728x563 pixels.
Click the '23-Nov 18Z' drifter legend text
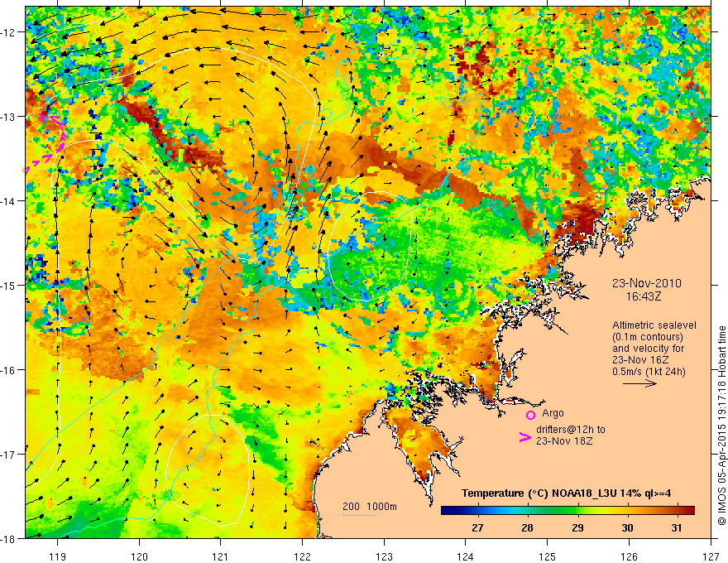pyautogui.click(x=564, y=440)
